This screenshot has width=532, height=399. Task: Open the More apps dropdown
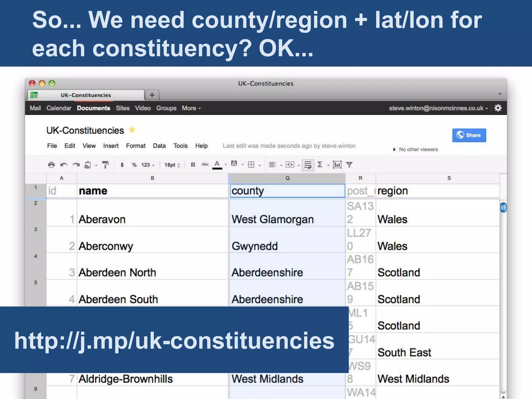(x=191, y=108)
